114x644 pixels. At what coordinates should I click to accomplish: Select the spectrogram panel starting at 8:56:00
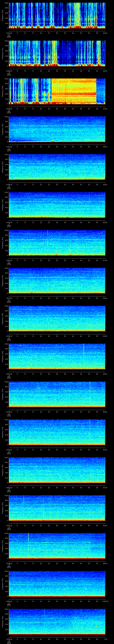click(57, 470)
